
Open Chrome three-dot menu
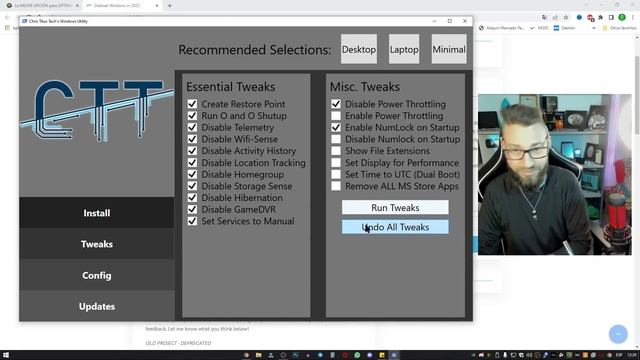point(633,17)
